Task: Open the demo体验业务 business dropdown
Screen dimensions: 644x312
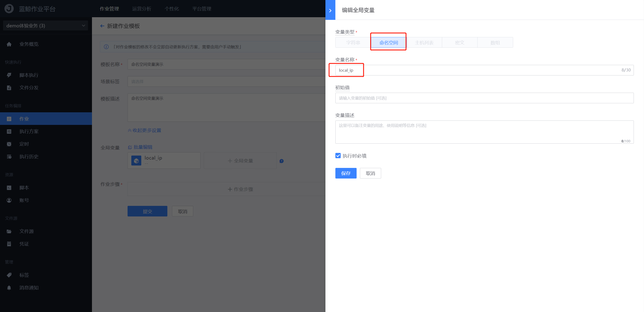Action: coord(46,26)
